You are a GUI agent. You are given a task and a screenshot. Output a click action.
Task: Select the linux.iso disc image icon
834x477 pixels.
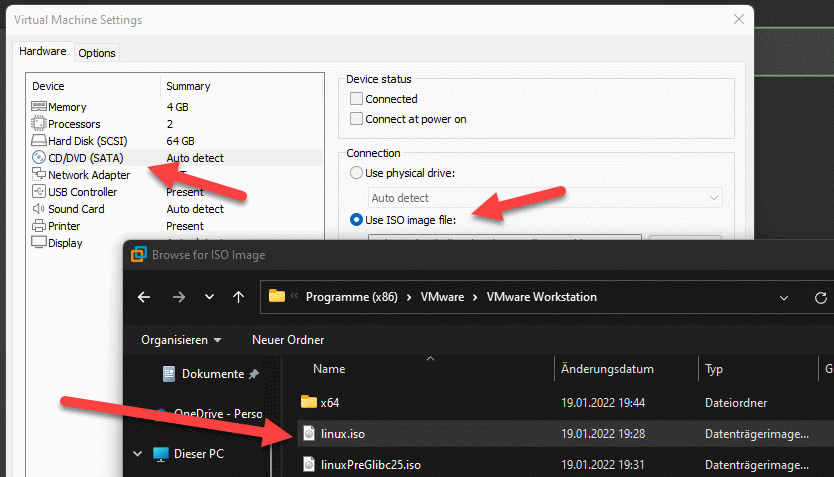pyautogui.click(x=309, y=433)
